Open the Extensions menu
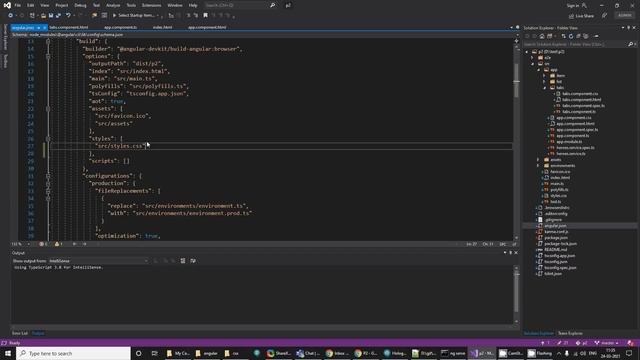The height and width of the screenshot is (360, 640). click(151, 5)
